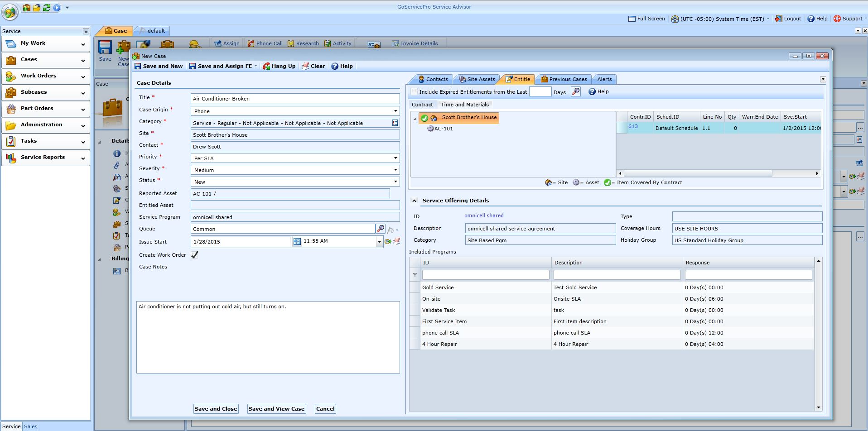Click the Category list selector icon

395,123
